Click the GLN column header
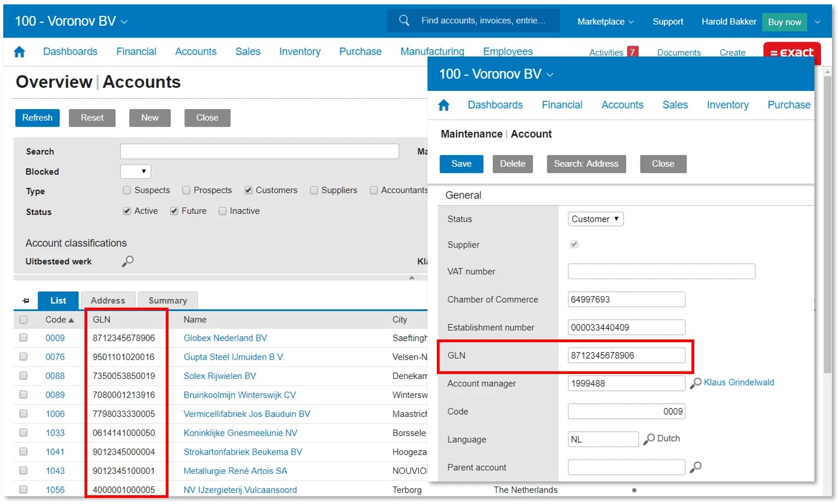This screenshot has height=504, width=838. [102, 320]
